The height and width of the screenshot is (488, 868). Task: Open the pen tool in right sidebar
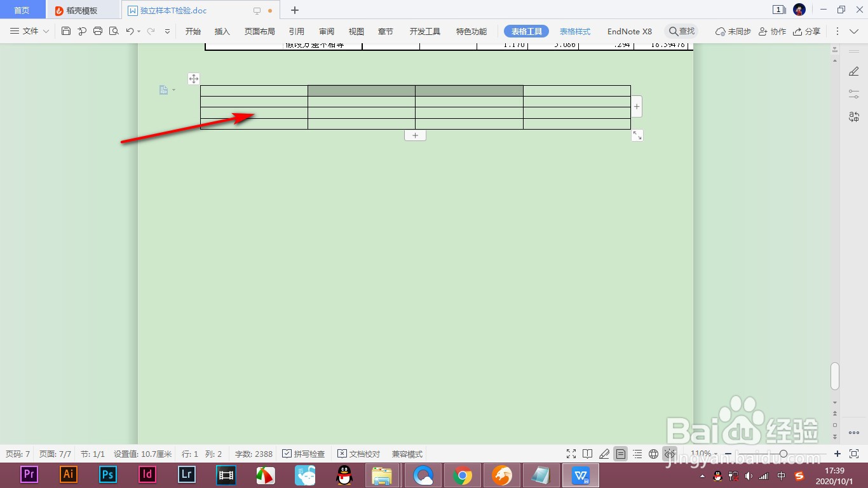pos(854,72)
